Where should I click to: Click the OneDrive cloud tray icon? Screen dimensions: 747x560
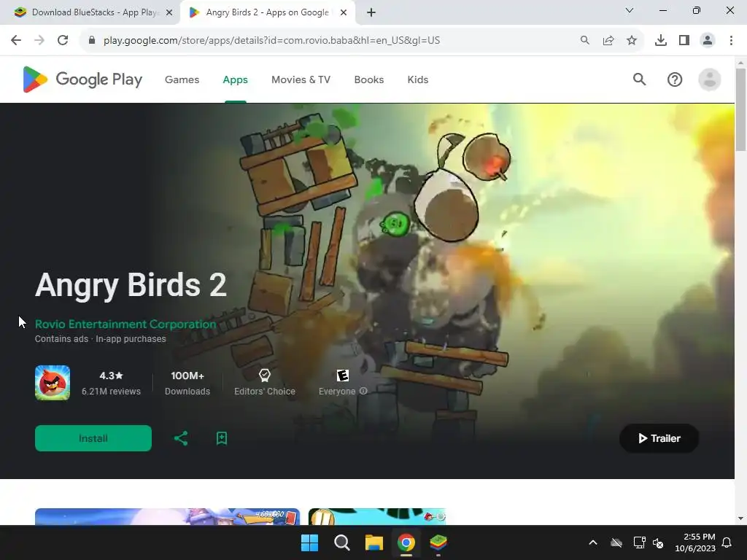click(616, 542)
